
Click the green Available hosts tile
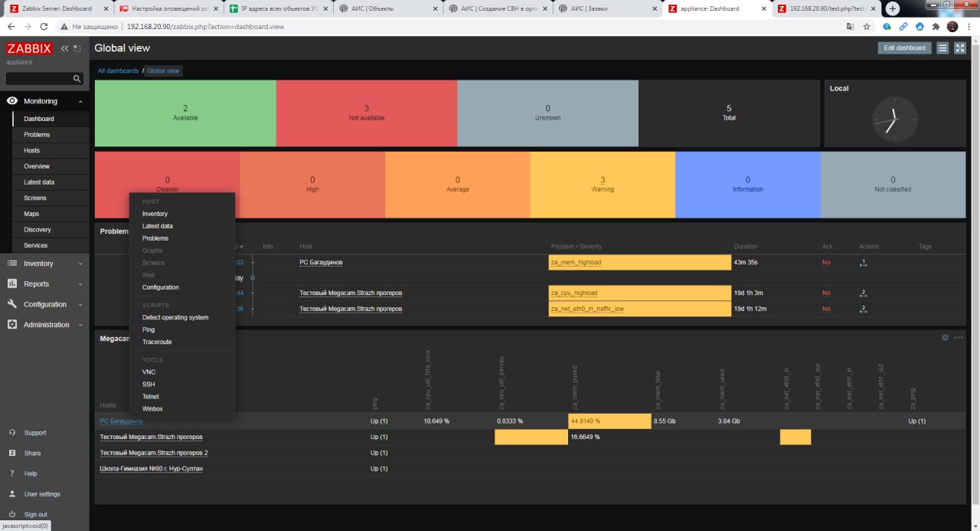coord(185,113)
